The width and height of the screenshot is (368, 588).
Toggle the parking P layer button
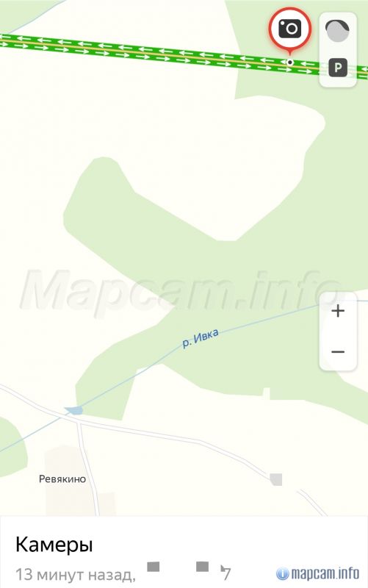338,68
